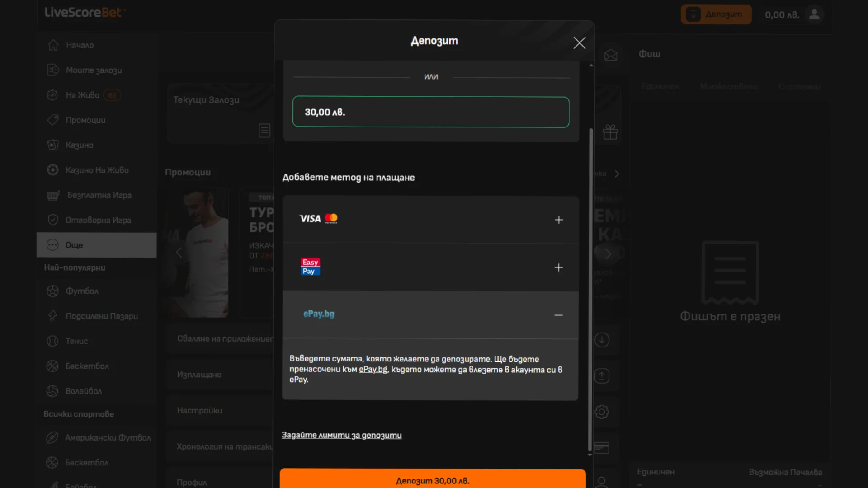The height and width of the screenshot is (488, 868).
Task: Open Сваляне на приложението row
Action: (221, 338)
